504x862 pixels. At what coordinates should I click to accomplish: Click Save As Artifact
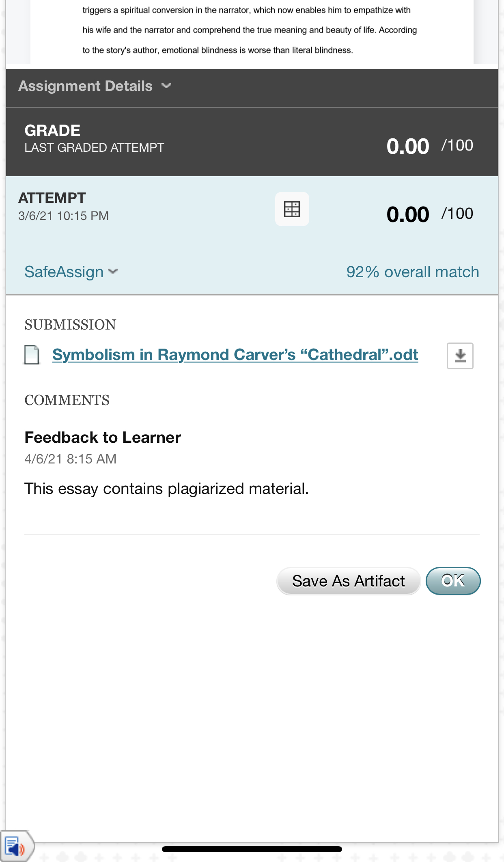(x=348, y=581)
